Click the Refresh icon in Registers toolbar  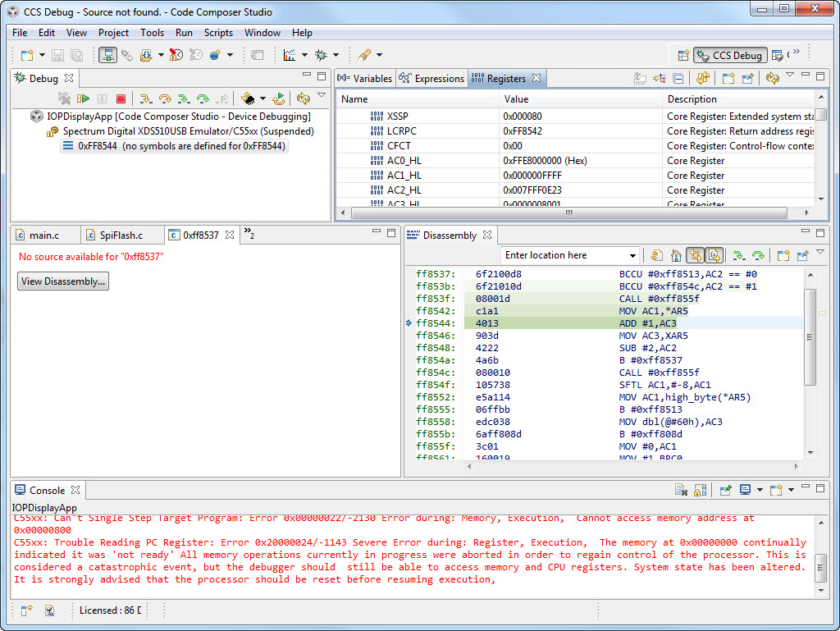(772, 78)
